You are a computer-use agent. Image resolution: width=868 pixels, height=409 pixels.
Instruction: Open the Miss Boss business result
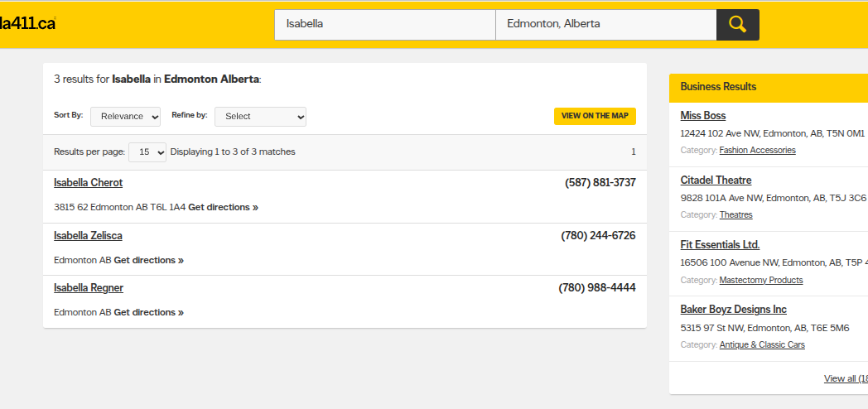[x=703, y=116]
